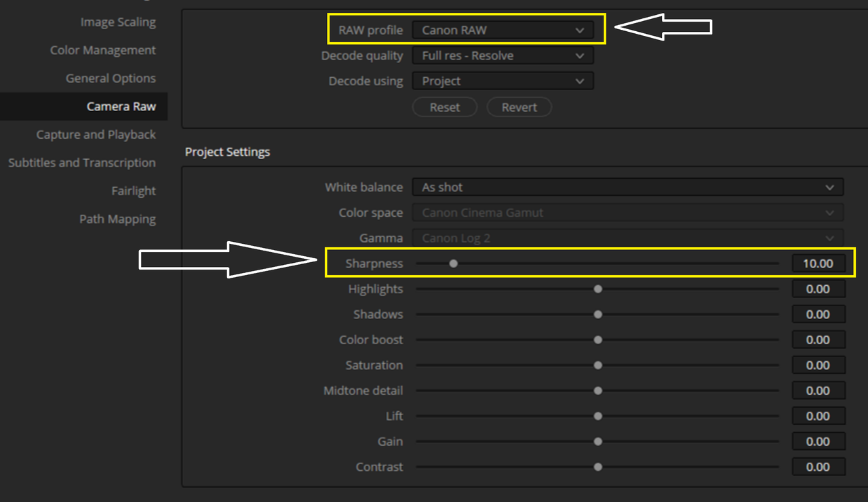
Task: Click the Revert button
Action: (x=519, y=107)
